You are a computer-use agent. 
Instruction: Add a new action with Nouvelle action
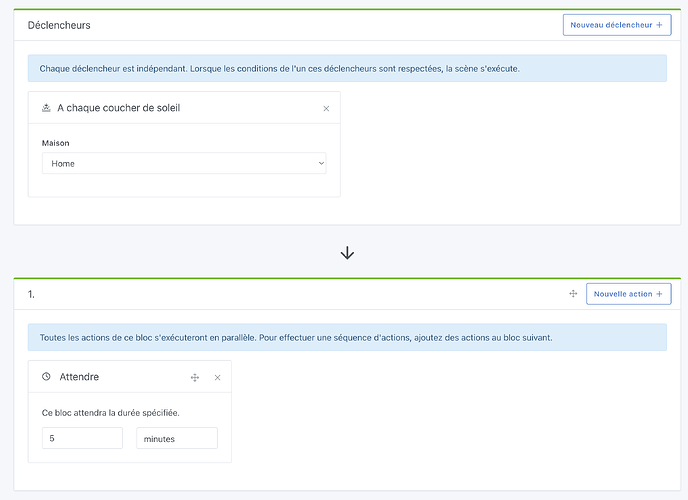click(x=628, y=294)
